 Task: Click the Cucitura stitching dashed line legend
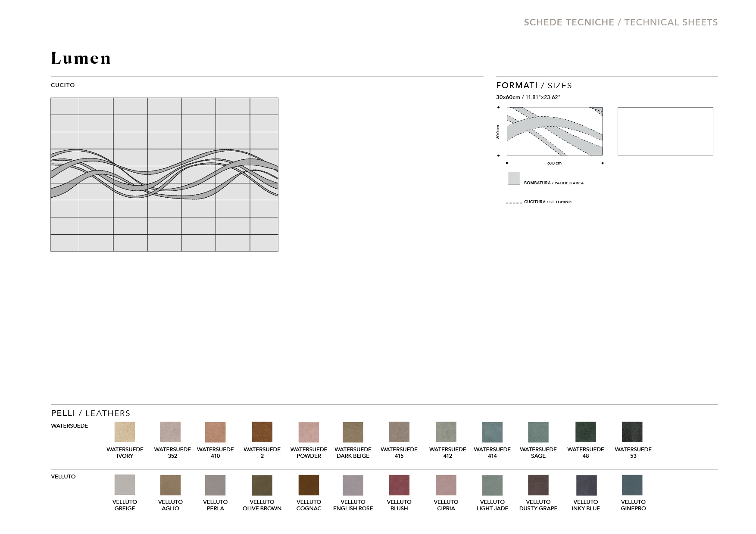(514, 202)
